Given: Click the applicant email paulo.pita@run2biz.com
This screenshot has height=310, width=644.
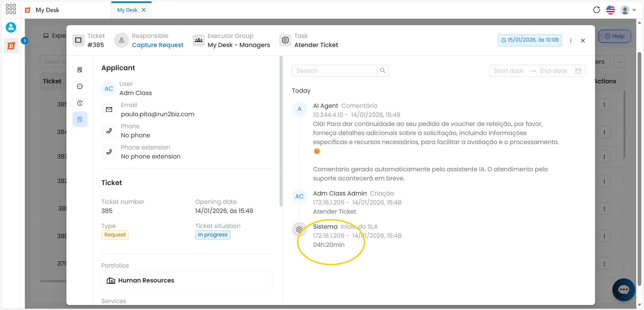Looking at the screenshot, I should coord(157,114).
